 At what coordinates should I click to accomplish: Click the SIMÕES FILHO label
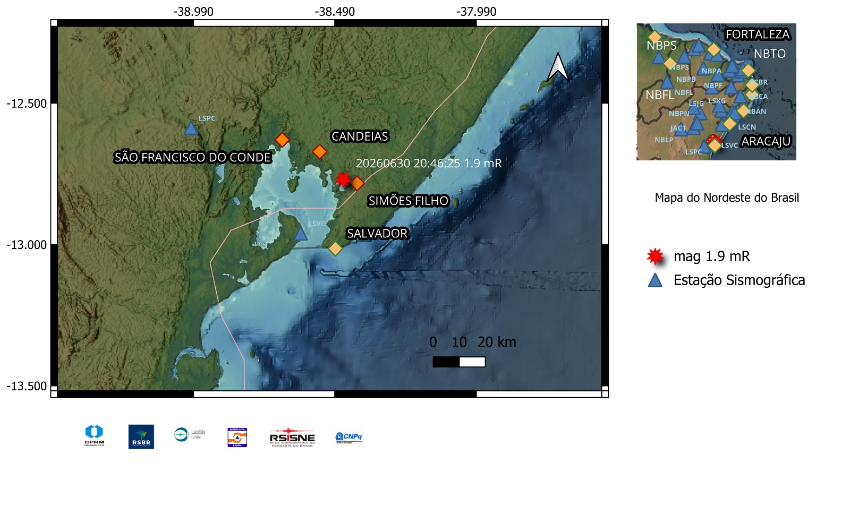(x=408, y=201)
